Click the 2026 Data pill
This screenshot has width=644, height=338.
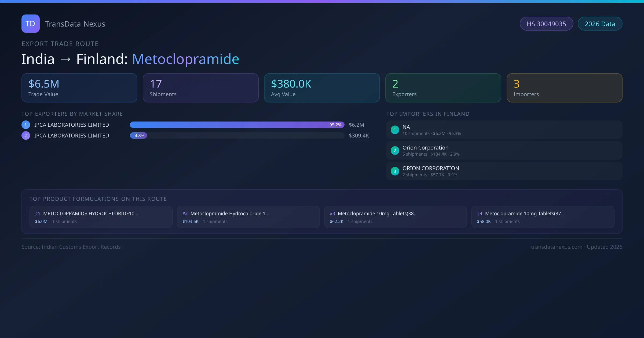coord(600,24)
